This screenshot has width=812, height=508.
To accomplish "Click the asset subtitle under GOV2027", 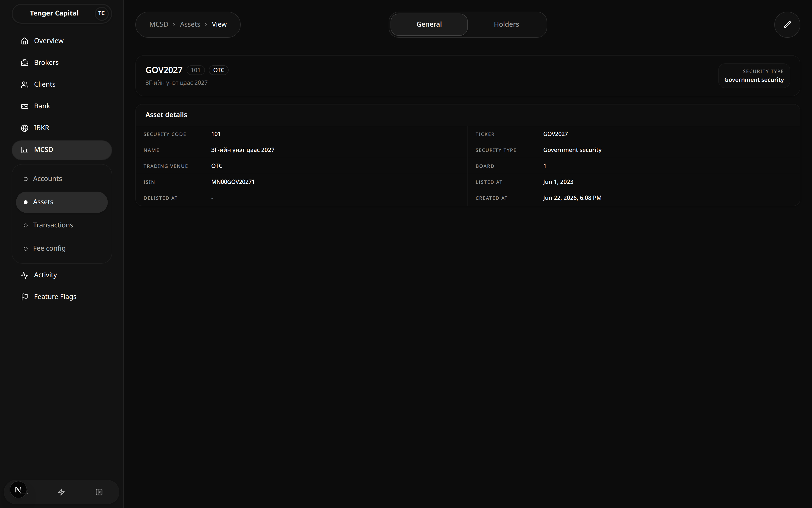I will 176,83.
